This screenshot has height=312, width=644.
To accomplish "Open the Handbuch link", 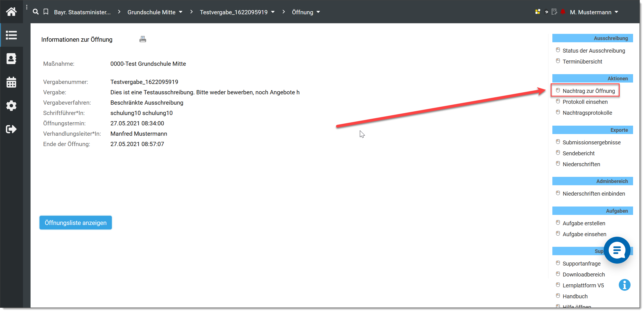I will [575, 296].
